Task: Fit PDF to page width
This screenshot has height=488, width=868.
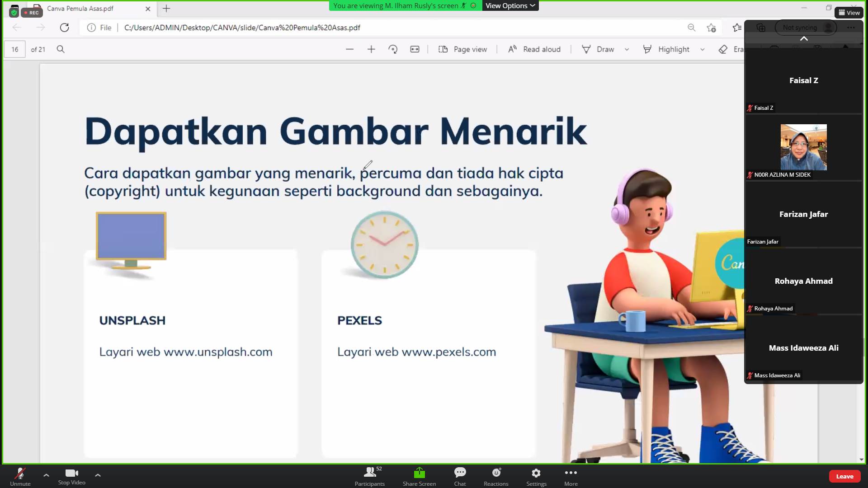Action: coord(415,49)
